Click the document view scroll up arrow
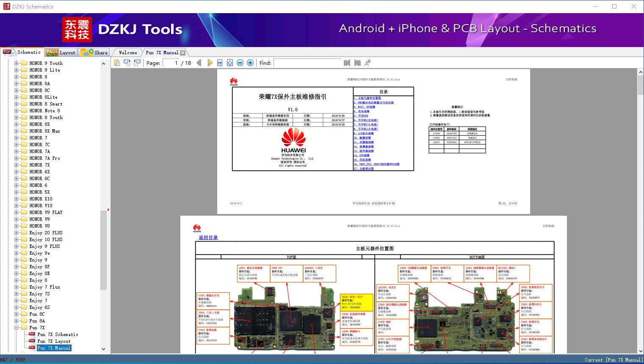This screenshot has width=644, height=364. 640,72
